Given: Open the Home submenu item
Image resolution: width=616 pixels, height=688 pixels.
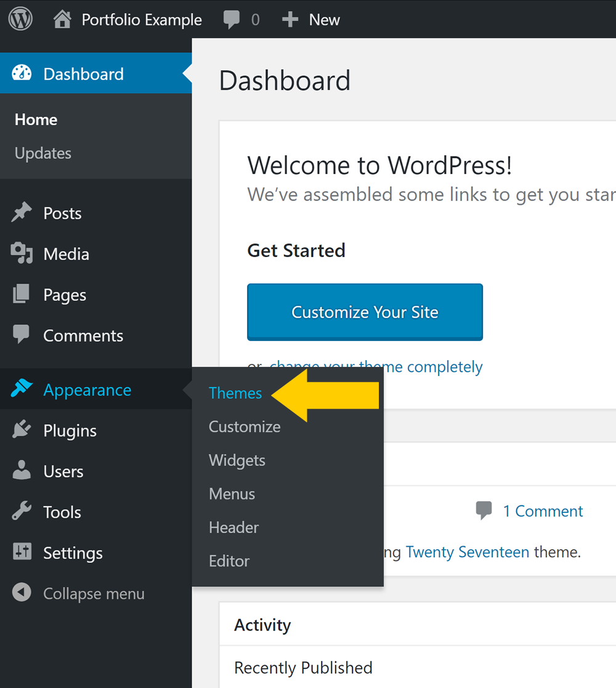Looking at the screenshot, I should [x=36, y=120].
